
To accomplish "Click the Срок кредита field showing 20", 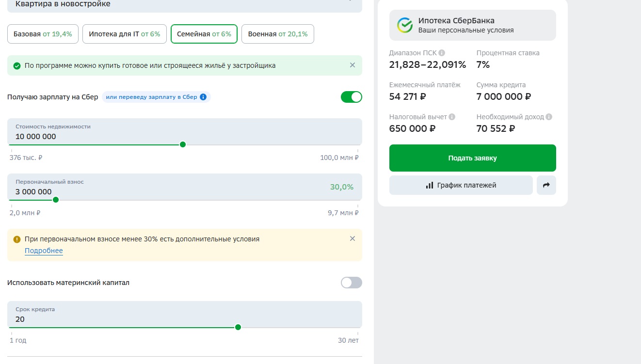I will point(185,314).
